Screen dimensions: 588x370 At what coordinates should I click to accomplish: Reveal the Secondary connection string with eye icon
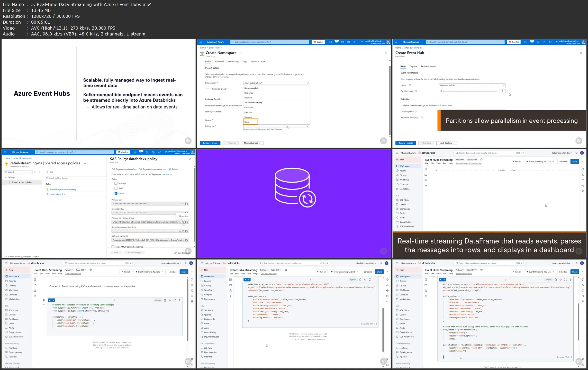[183, 231]
